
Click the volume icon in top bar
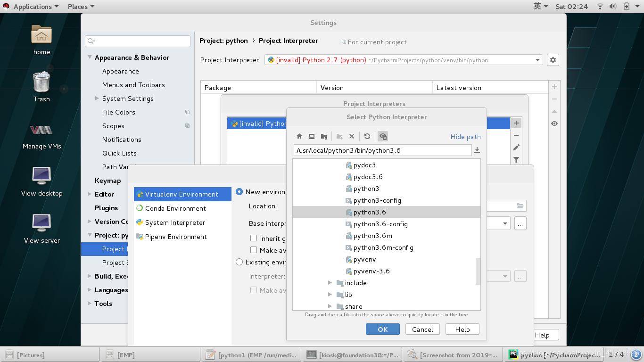pyautogui.click(x=613, y=7)
